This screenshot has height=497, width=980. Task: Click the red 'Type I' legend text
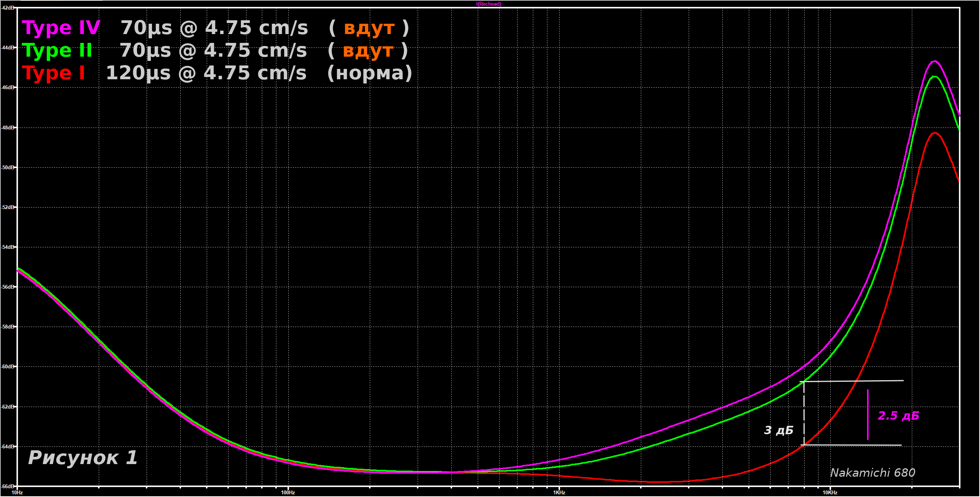pos(54,73)
